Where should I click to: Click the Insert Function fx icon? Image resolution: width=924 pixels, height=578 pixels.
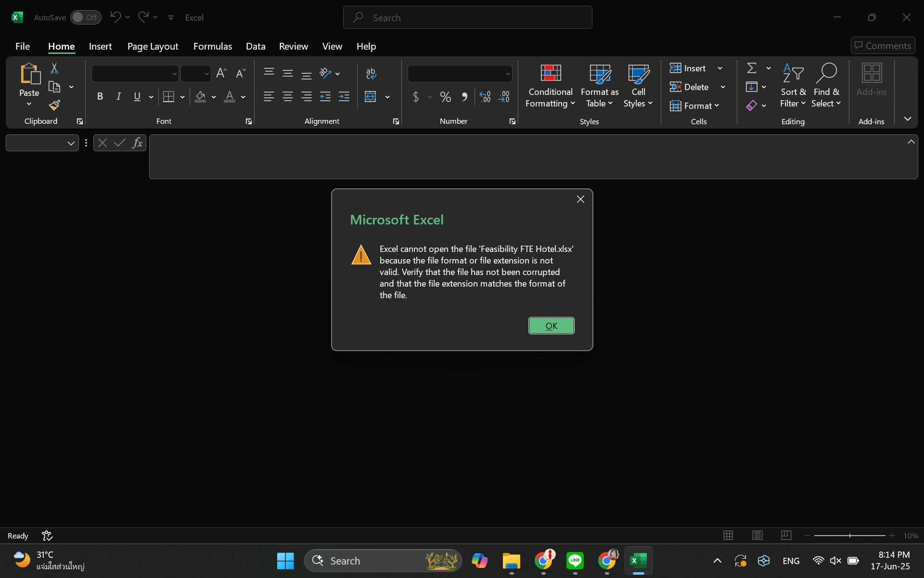click(x=137, y=143)
